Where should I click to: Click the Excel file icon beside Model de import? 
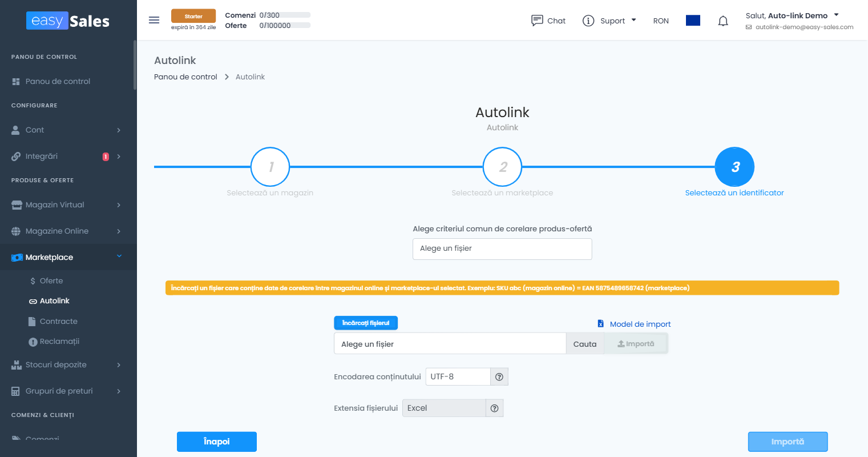tap(601, 324)
